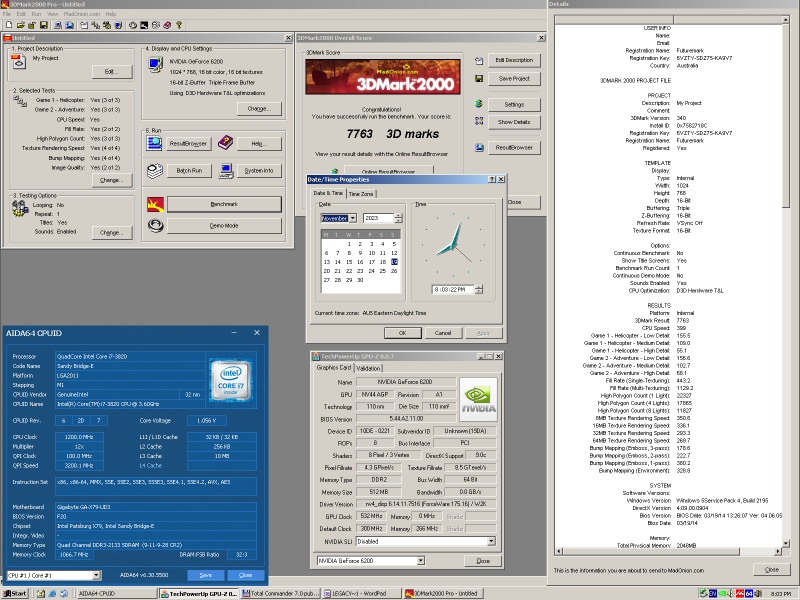Click the system tray clock showing 8:03 PM
This screenshot has height=600, width=800.
pyautogui.click(x=781, y=594)
